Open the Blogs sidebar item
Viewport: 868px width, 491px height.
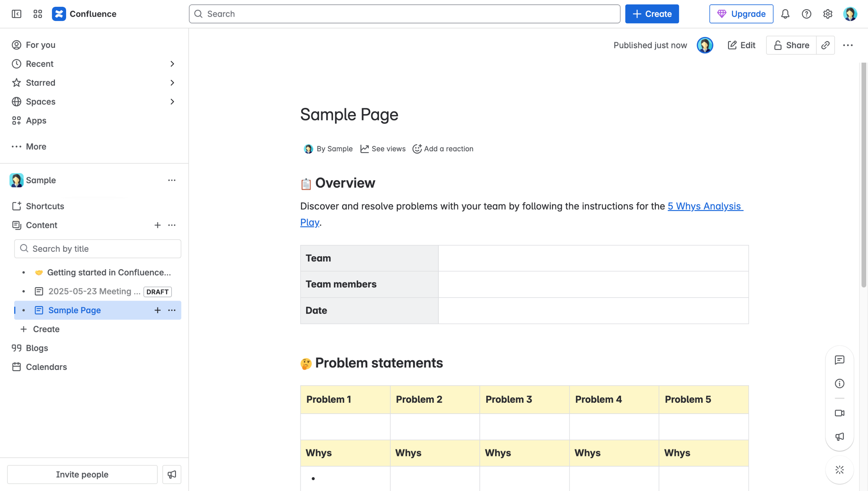(37, 348)
